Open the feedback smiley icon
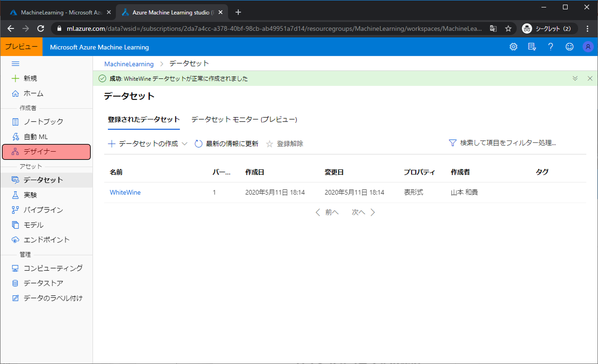Viewport: 598px width, 364px height. point(569,47)
